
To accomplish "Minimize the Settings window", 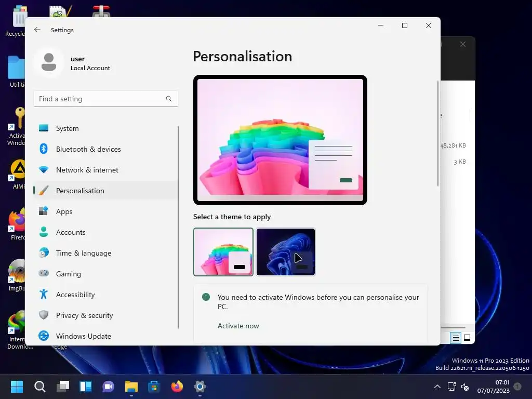I will point(381,25).
